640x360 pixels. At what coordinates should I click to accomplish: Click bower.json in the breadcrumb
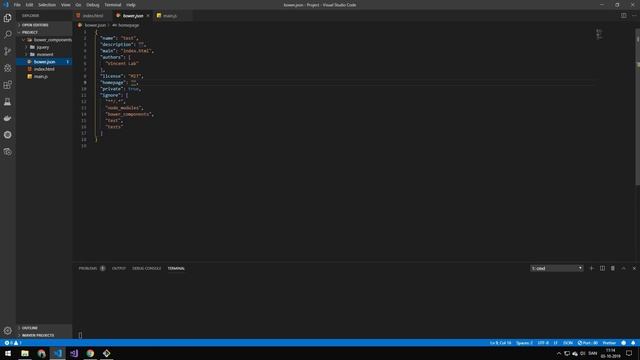tap(95, 25)
